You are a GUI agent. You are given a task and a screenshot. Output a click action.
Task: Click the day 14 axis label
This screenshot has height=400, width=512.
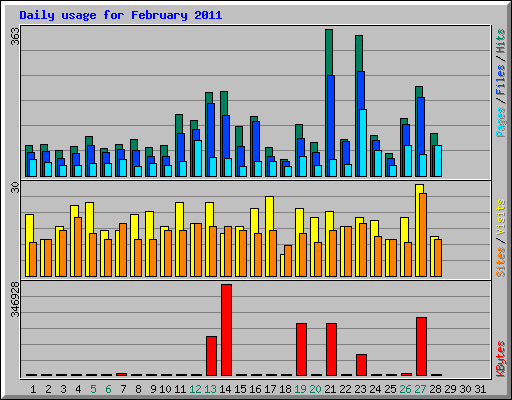tap(225, 389)
